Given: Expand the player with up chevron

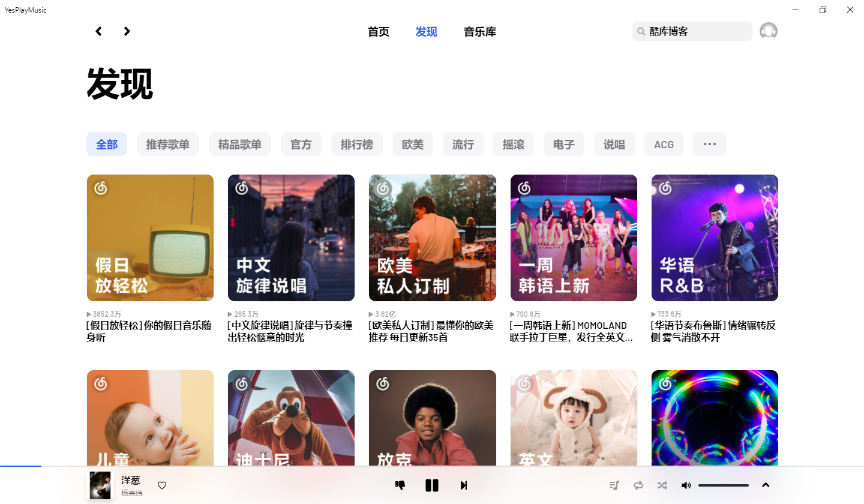Looking at the screenshot, I should [766, 485].
